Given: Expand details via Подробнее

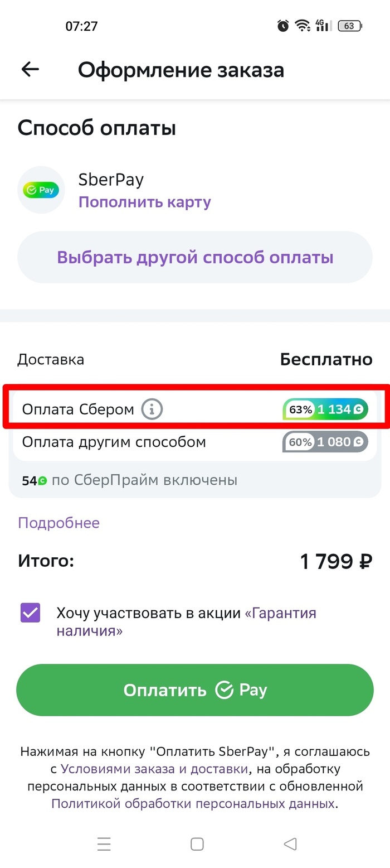Looking at the screenshot, I should [x=58, y=523].
